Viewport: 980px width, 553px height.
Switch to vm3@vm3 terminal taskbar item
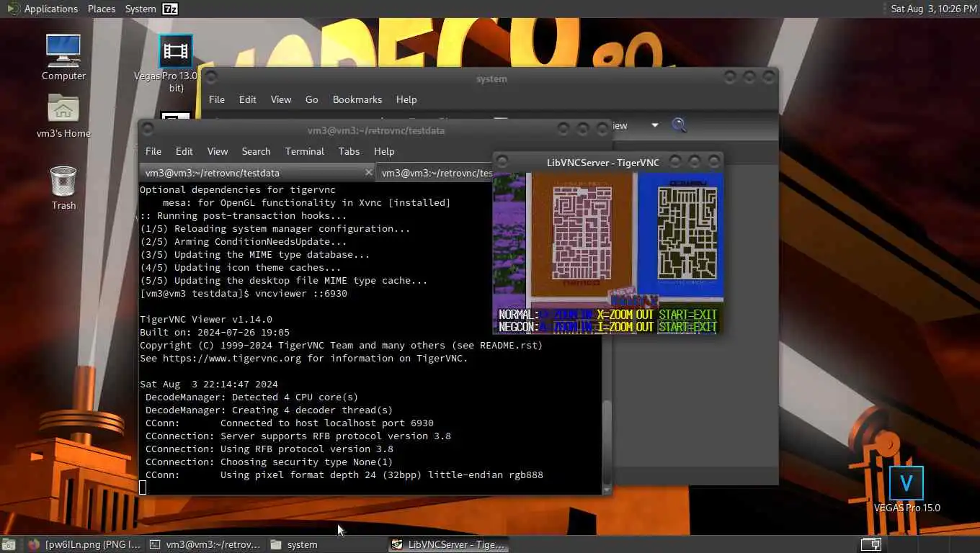205,544
